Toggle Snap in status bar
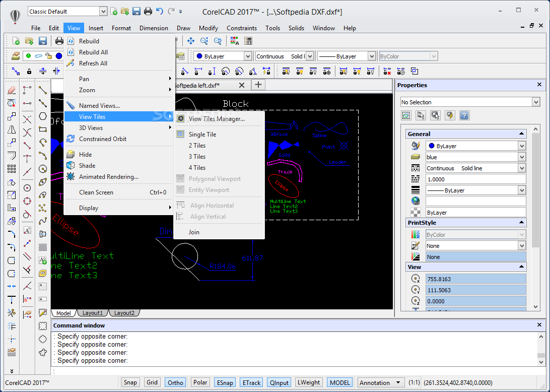Image resolution: width=550 pixels, height=392 pixels. coord(130,382)
